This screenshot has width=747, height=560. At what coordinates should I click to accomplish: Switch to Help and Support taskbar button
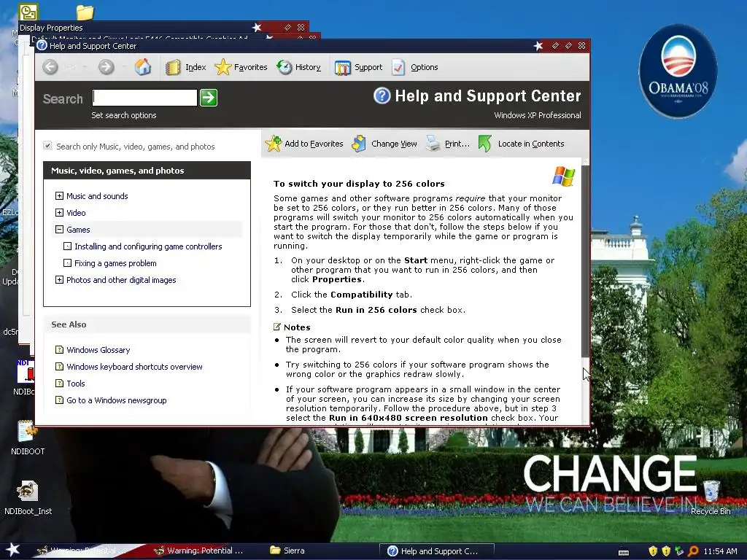[436, 551]
